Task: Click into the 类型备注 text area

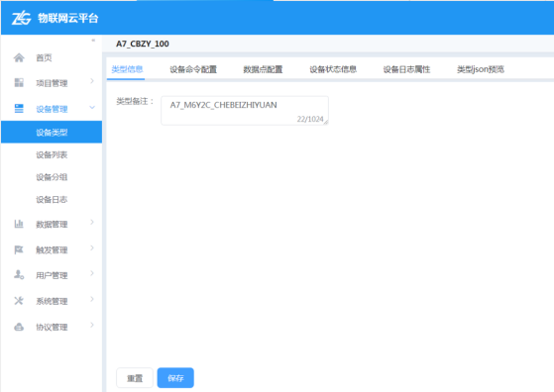Action: tap(245, 110)
